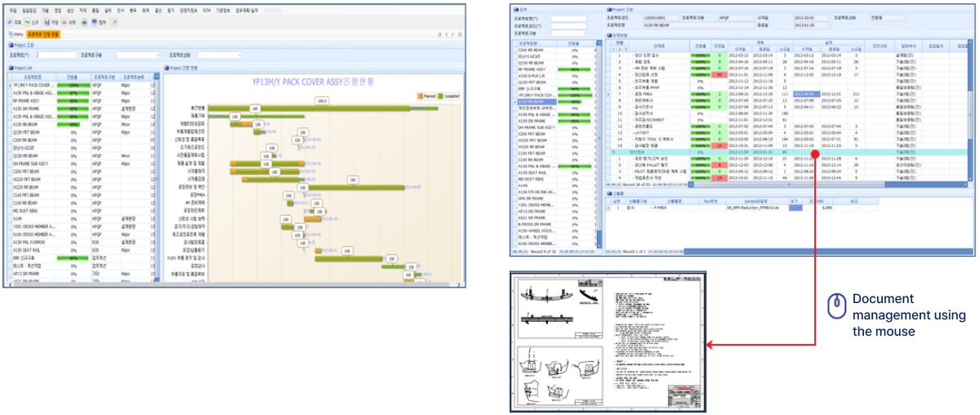Click the green Completed legend swatch
The height and width of the screenshot is (415, 980).
pos(441,95)
